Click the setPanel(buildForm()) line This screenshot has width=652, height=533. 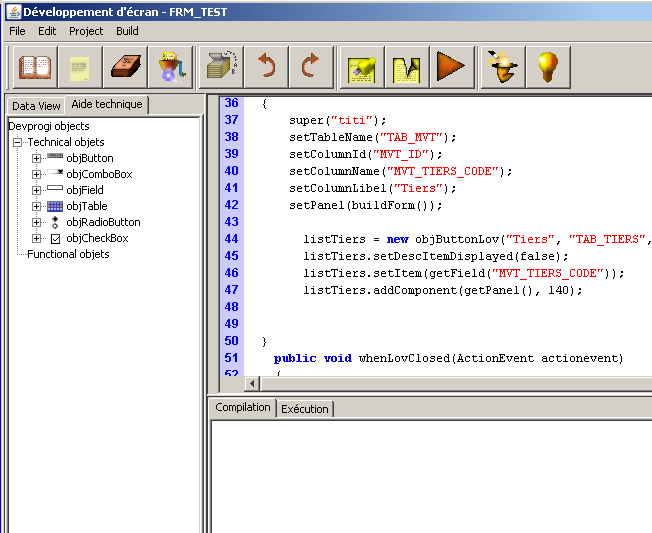click(366, 205)
